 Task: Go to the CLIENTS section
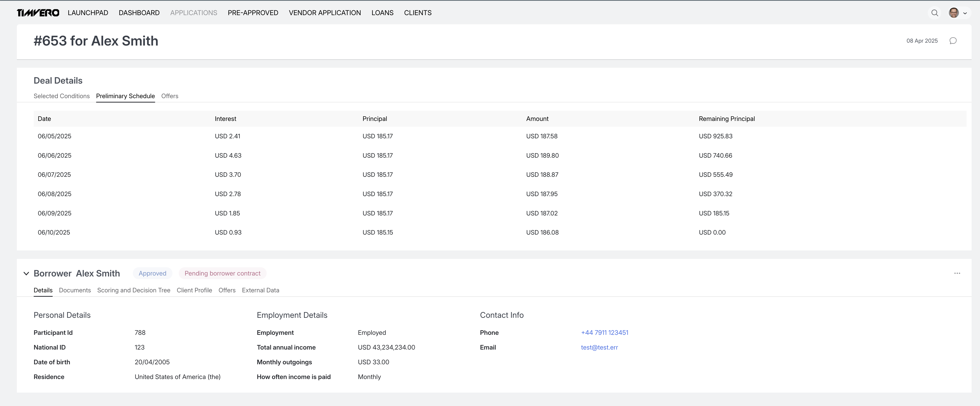418,13
